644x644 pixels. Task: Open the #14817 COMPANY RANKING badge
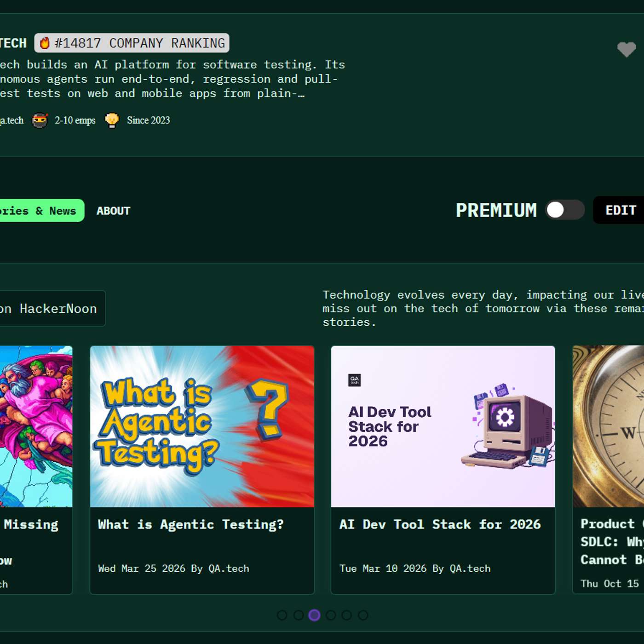tap(132, 43)
